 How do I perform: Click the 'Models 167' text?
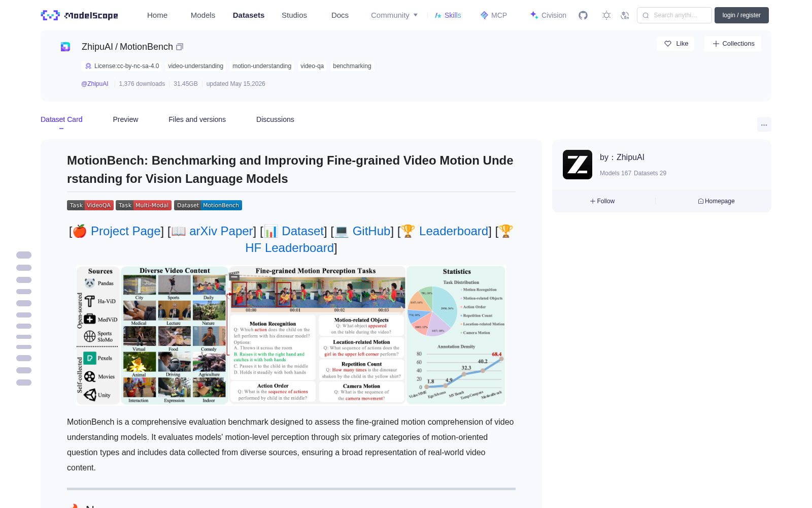(616, 173)
